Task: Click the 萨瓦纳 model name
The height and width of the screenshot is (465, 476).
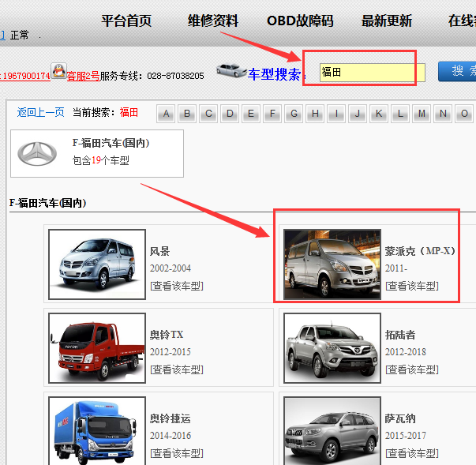Action: tap(400, 418)
